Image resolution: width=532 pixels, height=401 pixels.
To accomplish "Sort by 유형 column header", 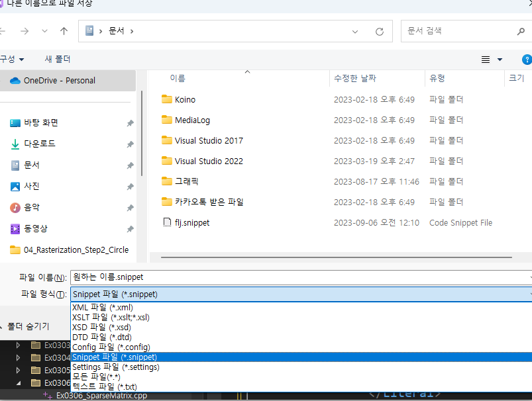I will (437, 78).
